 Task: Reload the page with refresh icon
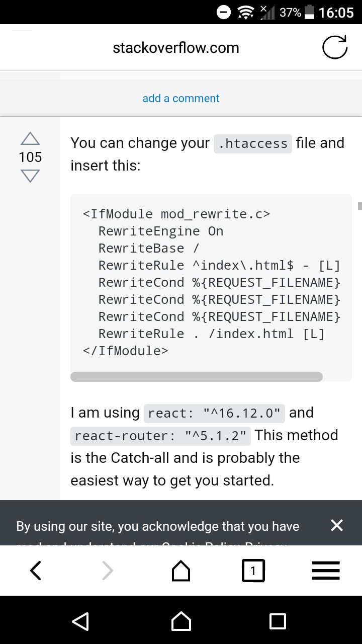[x=334, y=48]
